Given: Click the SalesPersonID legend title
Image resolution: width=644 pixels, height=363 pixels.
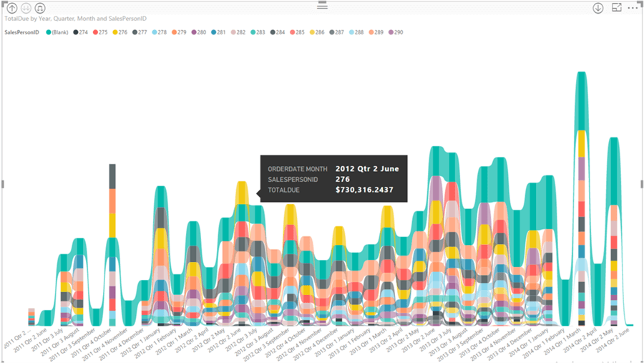Looking at the screenshot, I should [21, 32].
